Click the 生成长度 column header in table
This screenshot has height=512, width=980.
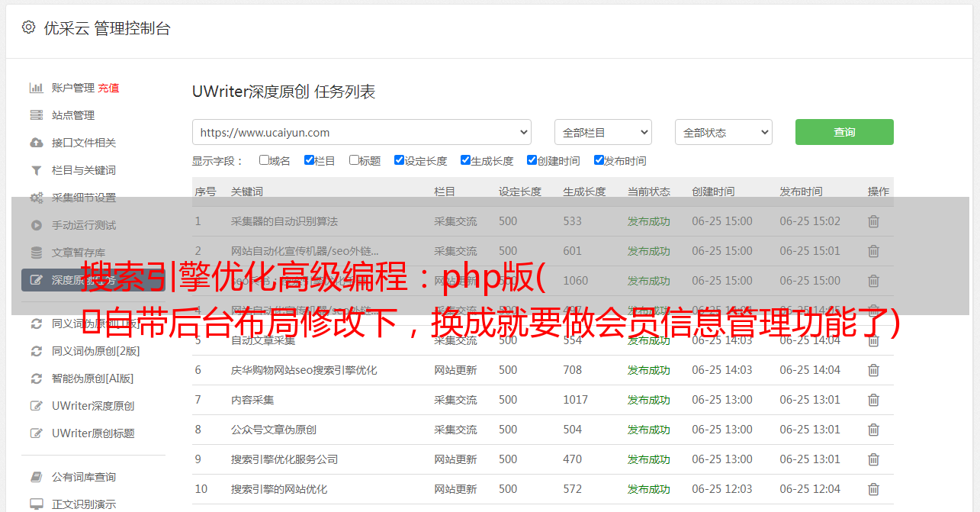(x=584, y=192)
